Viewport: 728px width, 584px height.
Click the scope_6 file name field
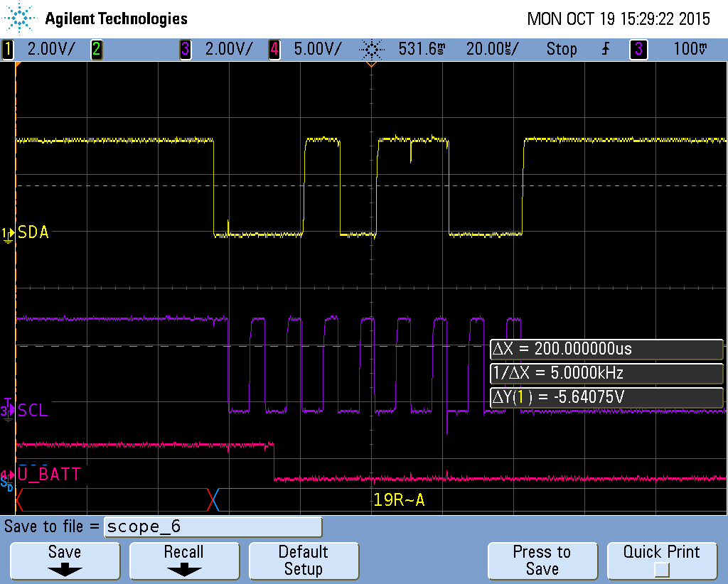(213, 526)
